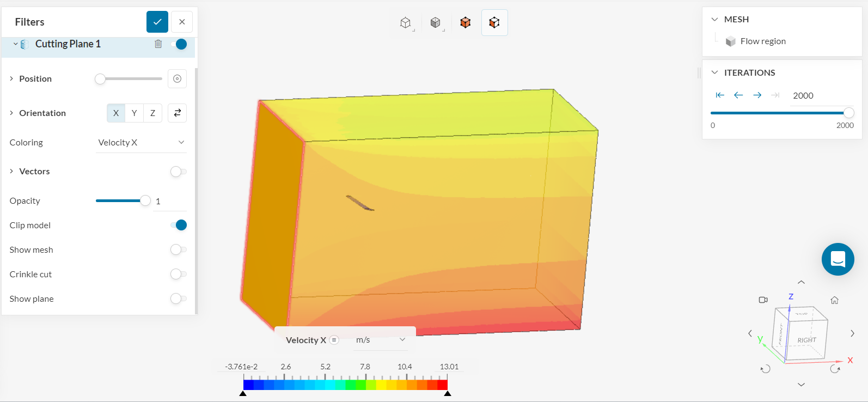Screen dimensions: 868x402
Task: Close the Filters panel
Action: coord(182,22)
